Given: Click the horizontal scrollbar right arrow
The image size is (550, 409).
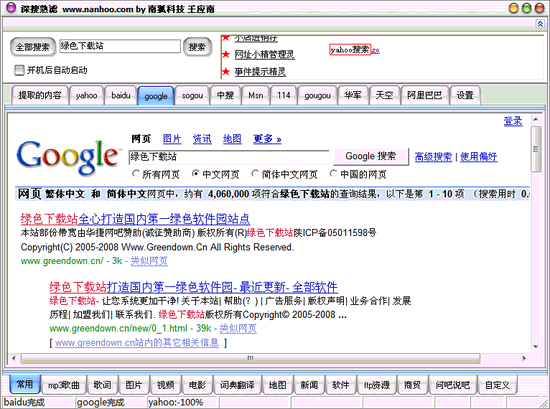Looking at the screenshot, I should coord(524,358).
